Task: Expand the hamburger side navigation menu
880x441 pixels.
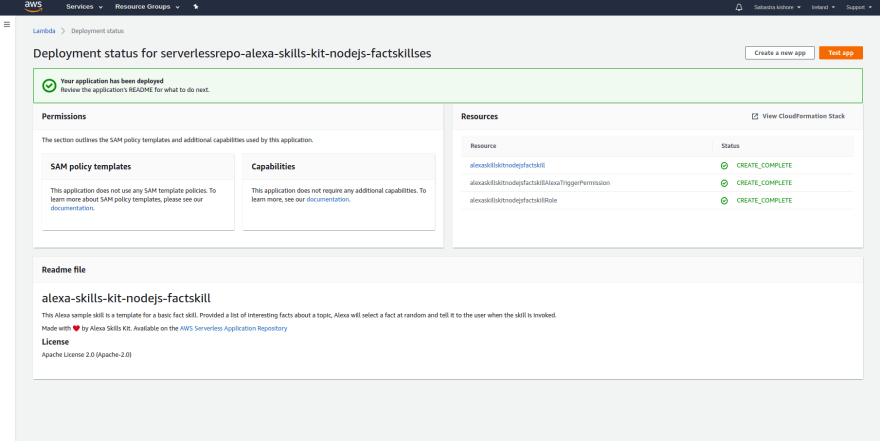Action: [x=7, y=25]
